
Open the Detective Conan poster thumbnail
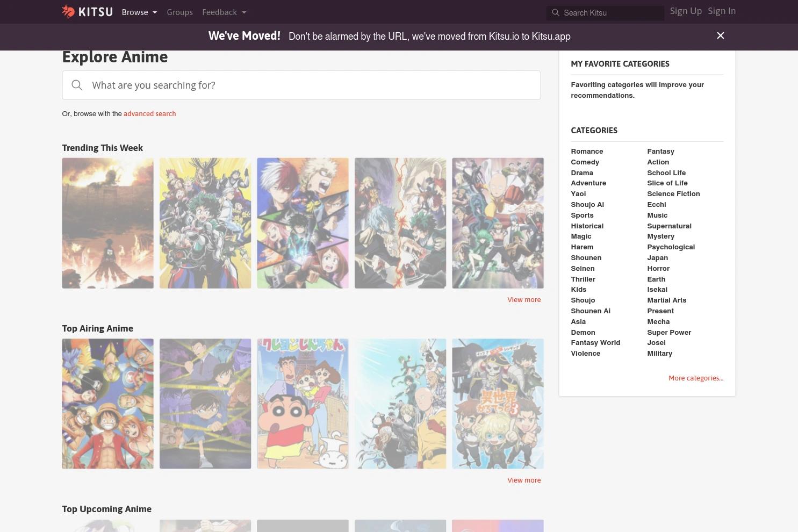click(205, 404)
